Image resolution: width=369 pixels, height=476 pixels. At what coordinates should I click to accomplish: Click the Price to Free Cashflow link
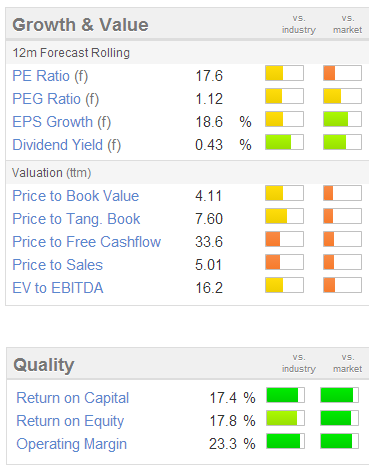tap(87, 242)
